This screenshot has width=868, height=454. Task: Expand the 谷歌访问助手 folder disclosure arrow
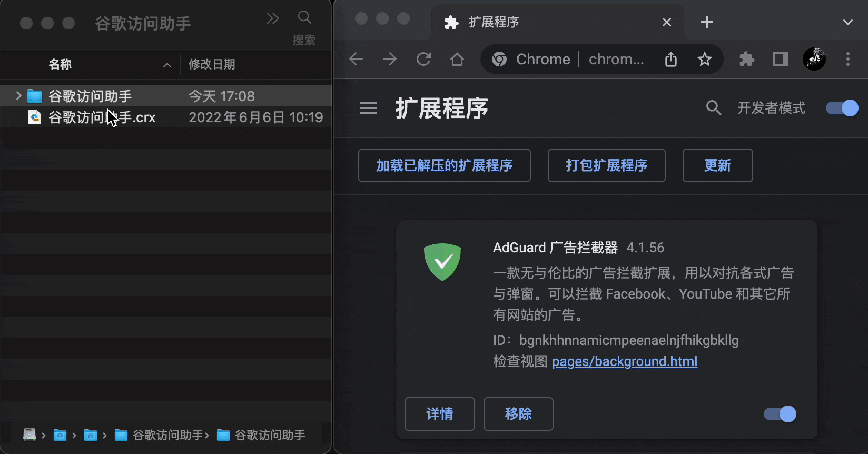[18, 95]
